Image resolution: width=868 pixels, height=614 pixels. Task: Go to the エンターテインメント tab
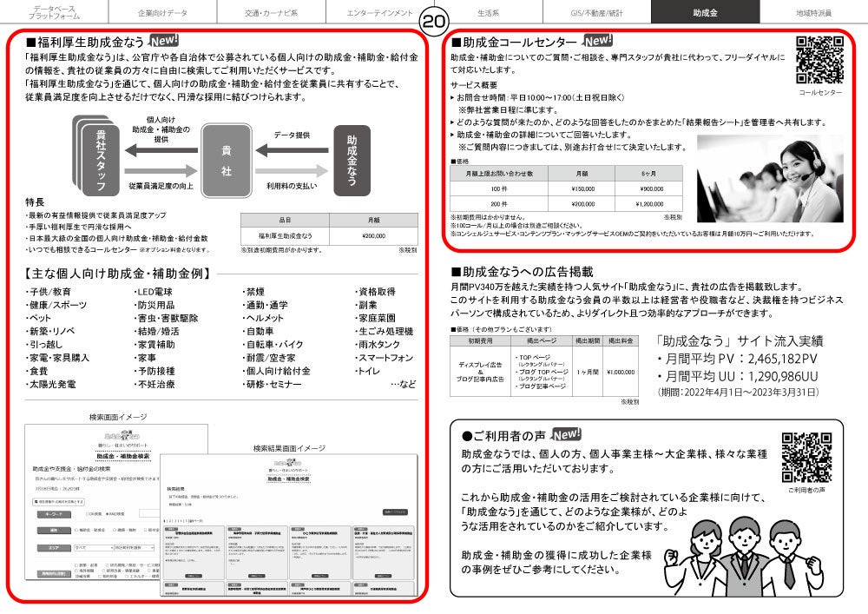click(x=380, y=11)
